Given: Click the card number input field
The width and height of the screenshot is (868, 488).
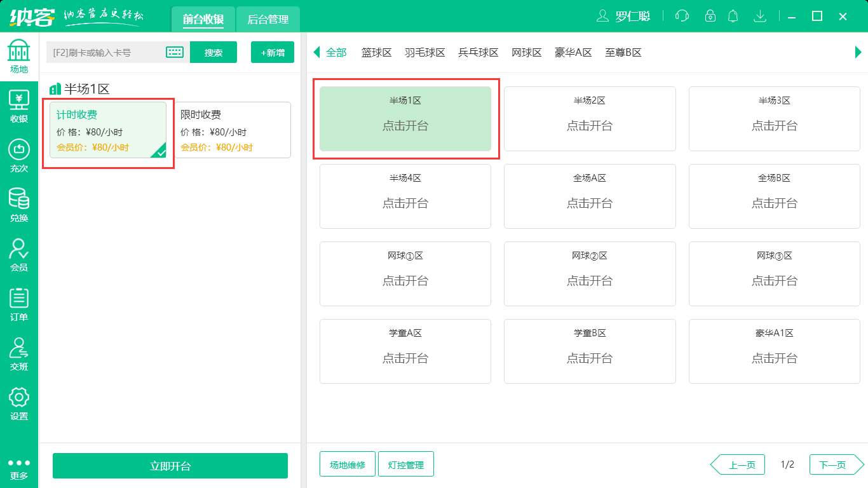Looking at the screenshot, I should tap(108, 52).
